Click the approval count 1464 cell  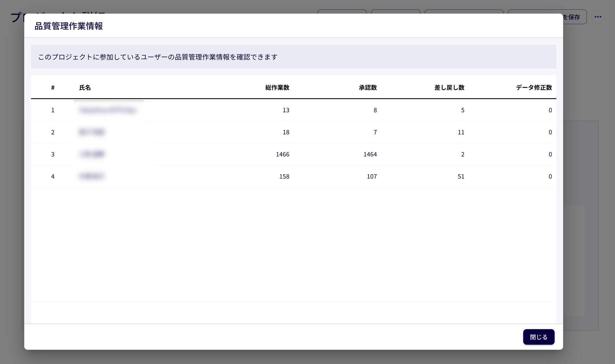coord(370,154)
